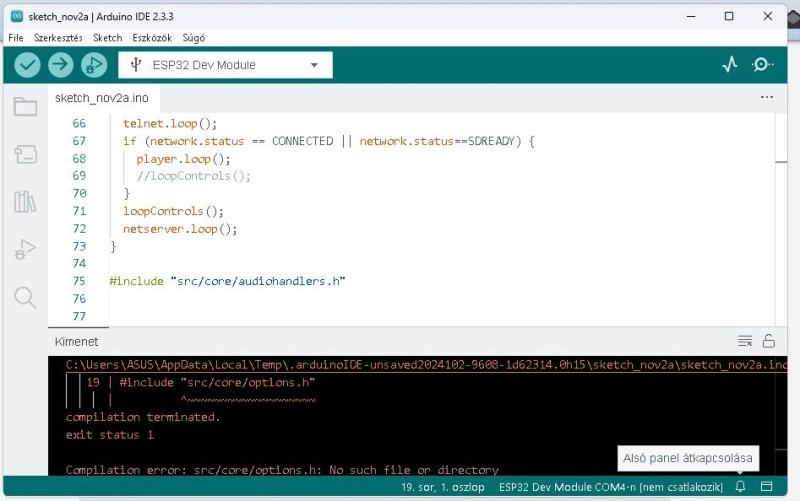Click 'compilation terminated.' in the output
This screenshot has width=800, height=501.
tap(143, 417)
